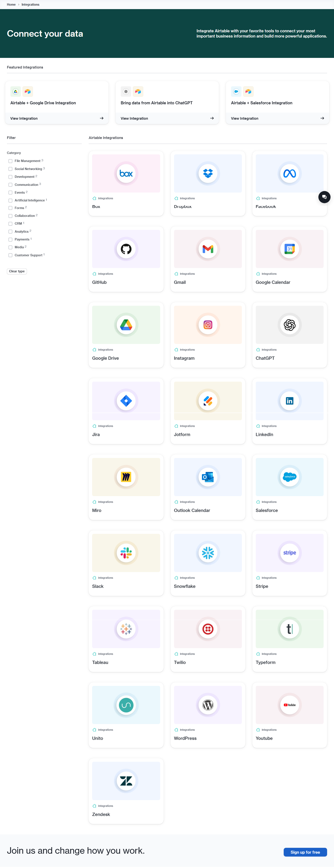Open the YouTube logo icon

pos(290,705)
